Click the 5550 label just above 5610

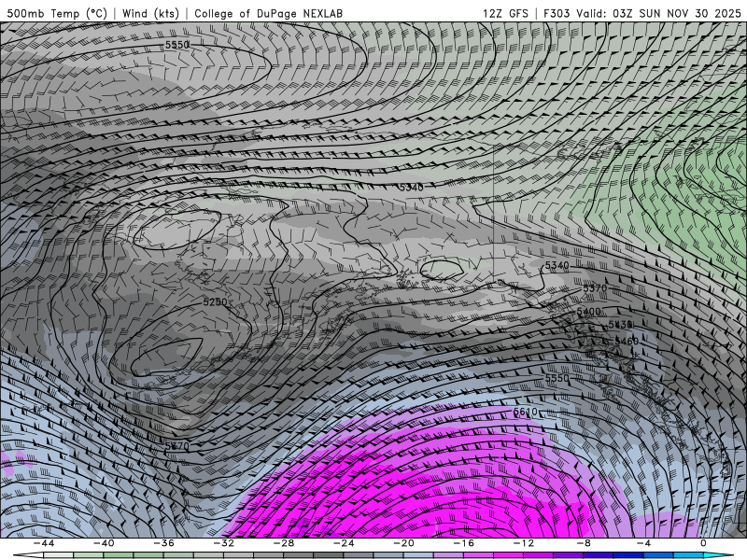[x=557, y=378]
